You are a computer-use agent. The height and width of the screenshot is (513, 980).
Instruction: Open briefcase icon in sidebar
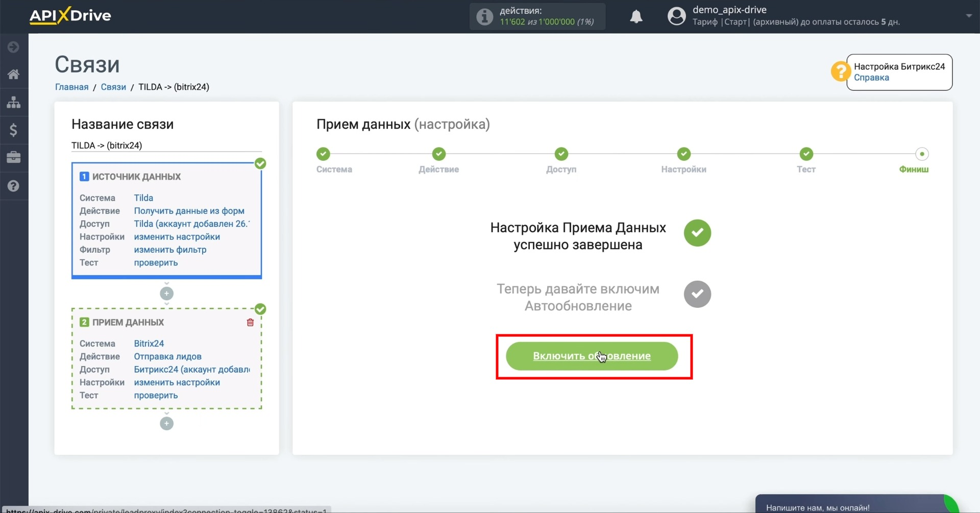(14, 157)
